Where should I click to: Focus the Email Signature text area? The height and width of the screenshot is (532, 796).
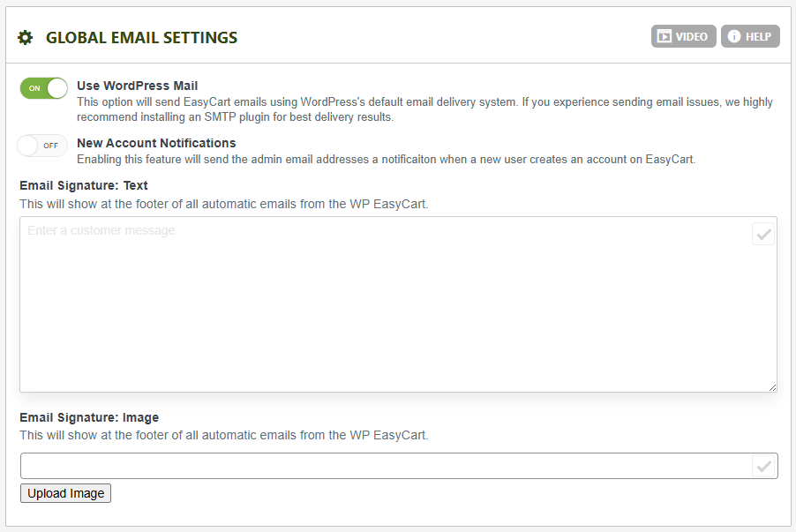(x=388, y=304)
